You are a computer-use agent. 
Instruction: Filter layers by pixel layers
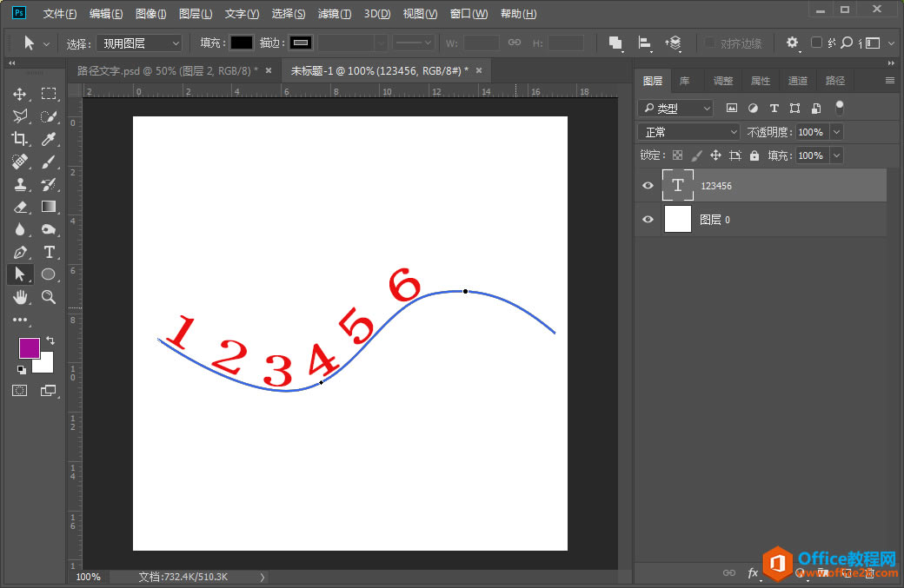pos(732,108)
